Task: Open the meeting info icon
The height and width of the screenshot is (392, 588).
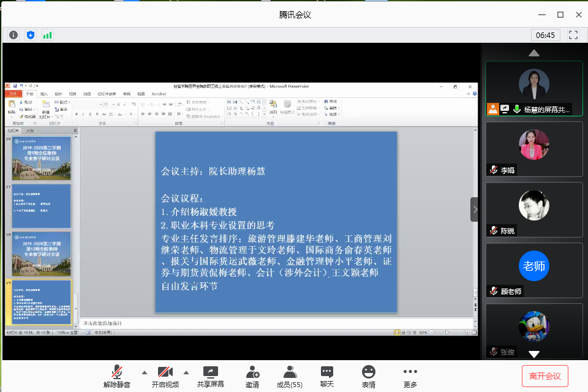Action: tap(13, 35)
